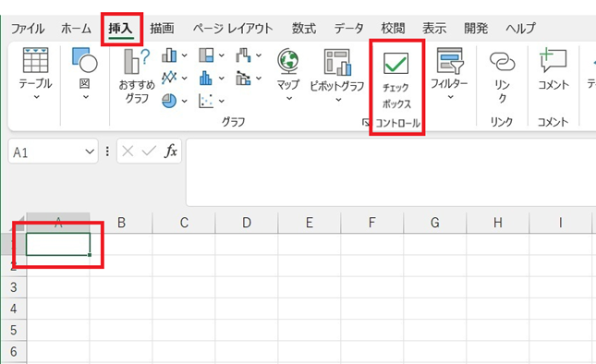Click the Link (リンク) button
596x364 pixels.
click(x=502, y=76)
